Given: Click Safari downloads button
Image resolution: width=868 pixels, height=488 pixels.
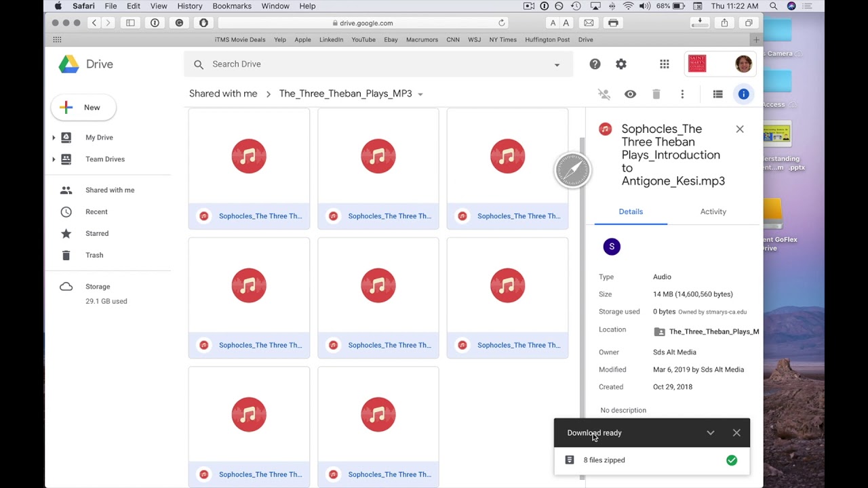Looking at the screenshot, I should [x=698, y=23].
